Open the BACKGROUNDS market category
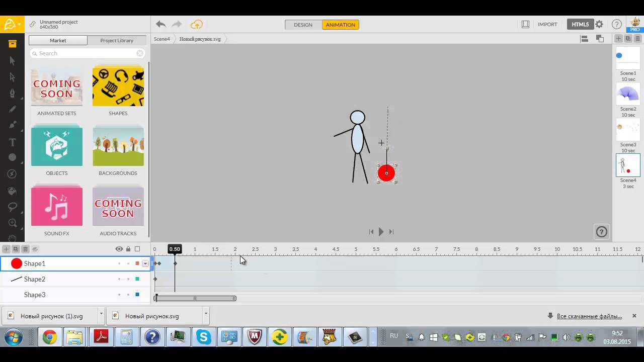 point(118,151)
